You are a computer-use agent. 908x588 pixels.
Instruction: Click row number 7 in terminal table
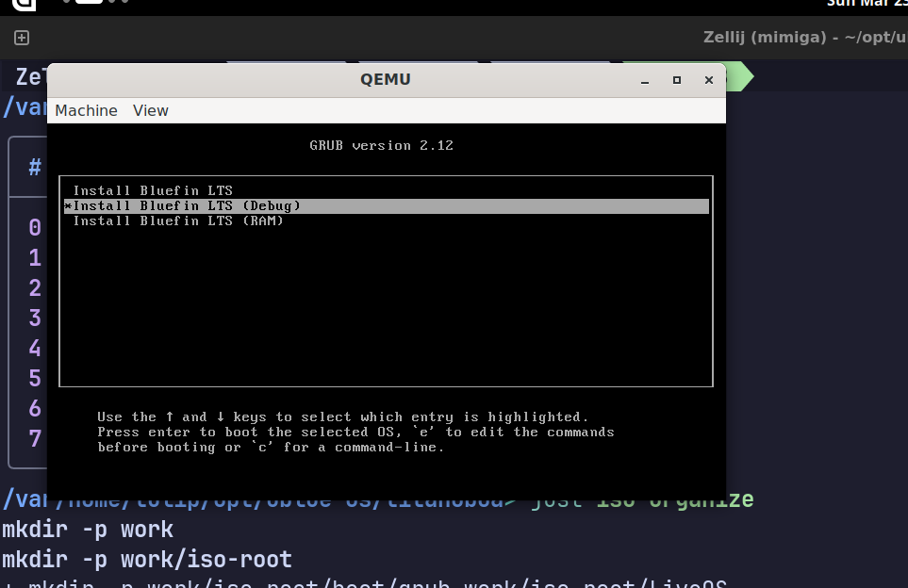(35, 438)
